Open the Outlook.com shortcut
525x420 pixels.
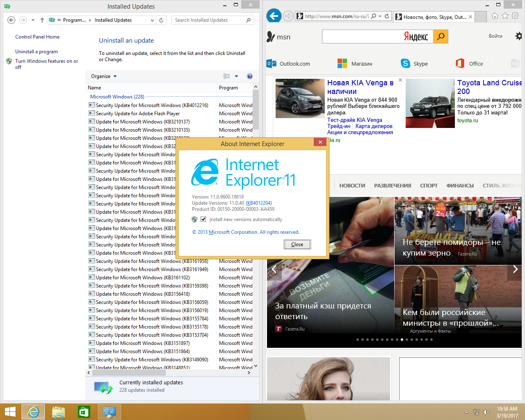point(288,64)
